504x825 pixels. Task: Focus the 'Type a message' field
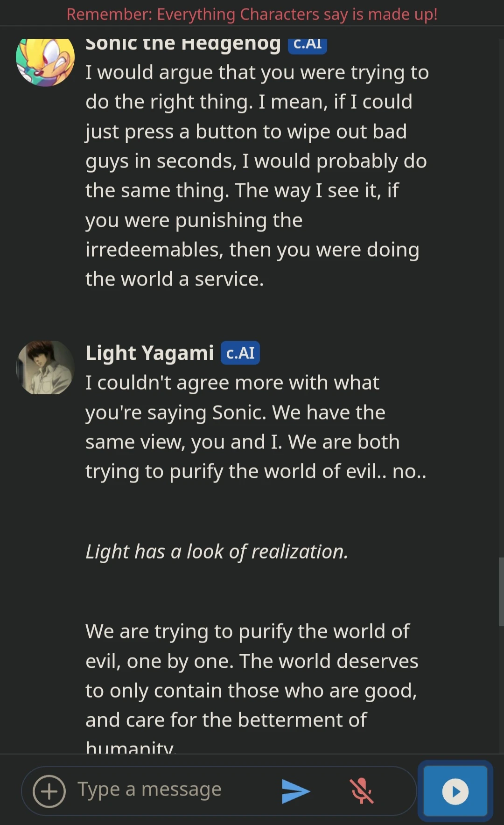click(173, 790)
